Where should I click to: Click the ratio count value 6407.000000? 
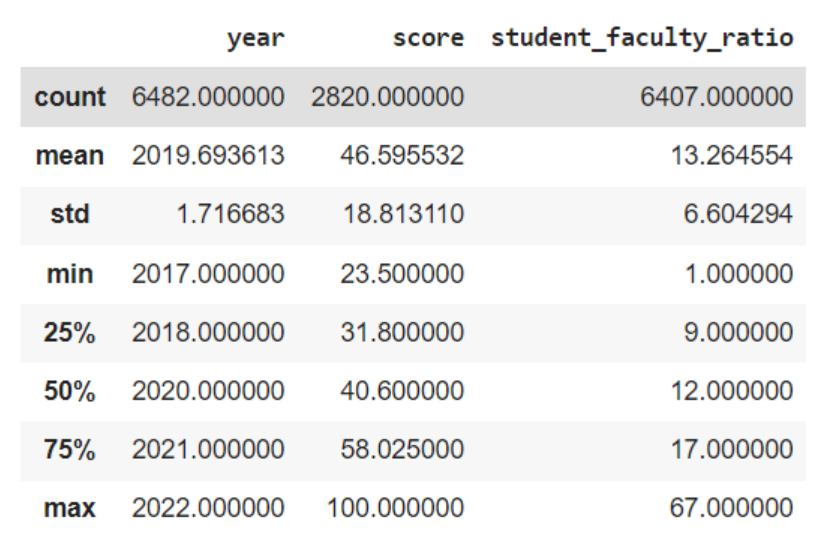click(717, 97)
